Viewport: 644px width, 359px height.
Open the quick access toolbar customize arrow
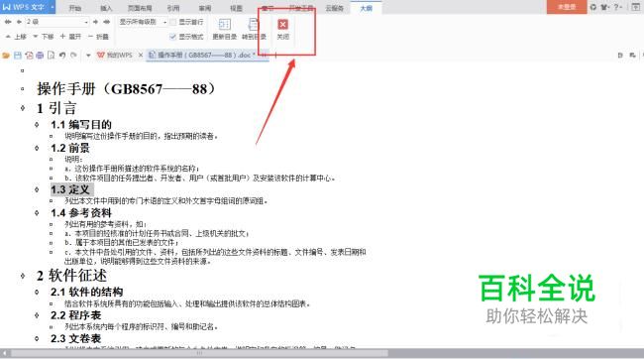click(88, 56)
